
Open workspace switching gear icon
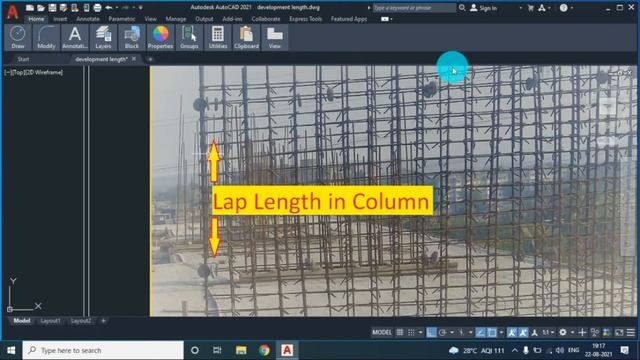[563, 332]
